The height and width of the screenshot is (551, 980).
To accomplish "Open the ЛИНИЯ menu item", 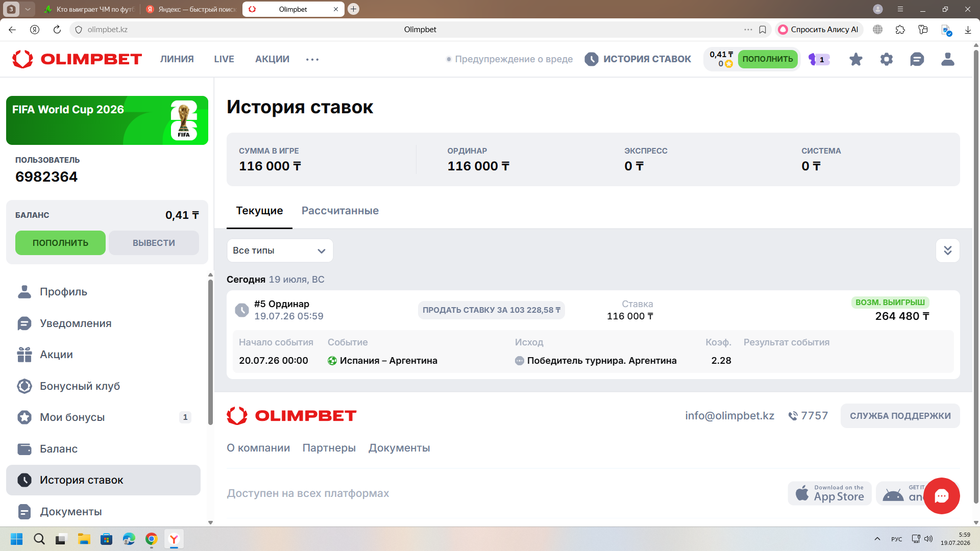I will 177,59.
